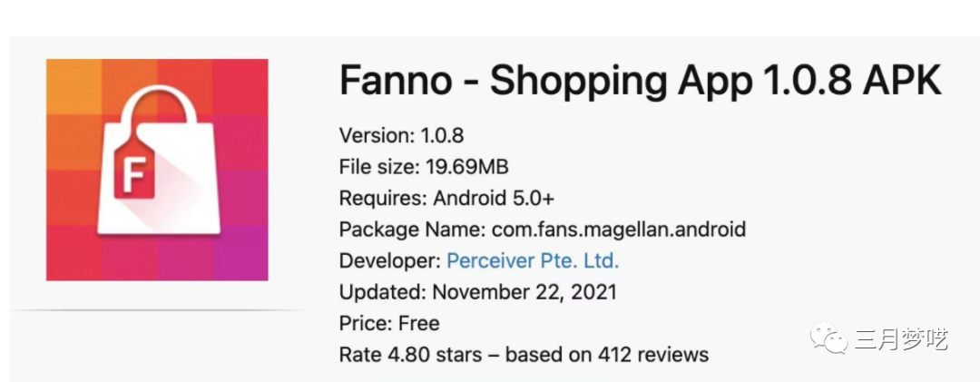Click the November 22, 2021 date
980x382 pixels.
pos(524,292)
